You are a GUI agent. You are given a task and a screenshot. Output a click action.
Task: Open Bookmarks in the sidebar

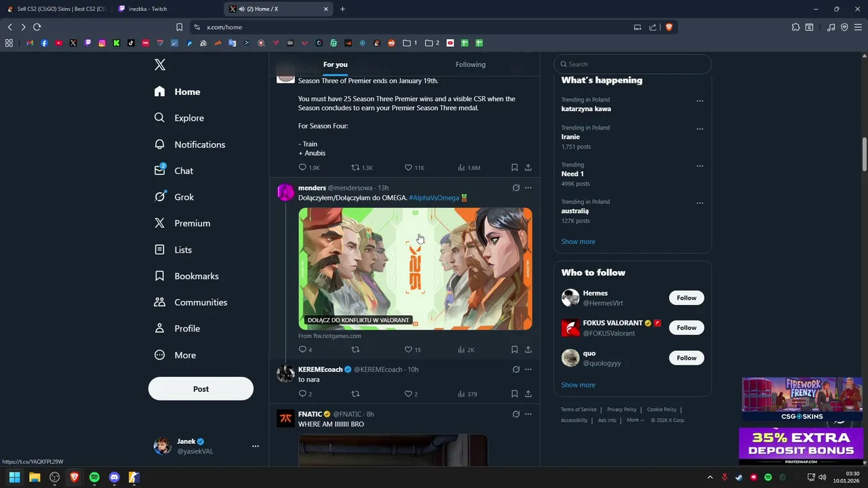(x=186, y=276)
